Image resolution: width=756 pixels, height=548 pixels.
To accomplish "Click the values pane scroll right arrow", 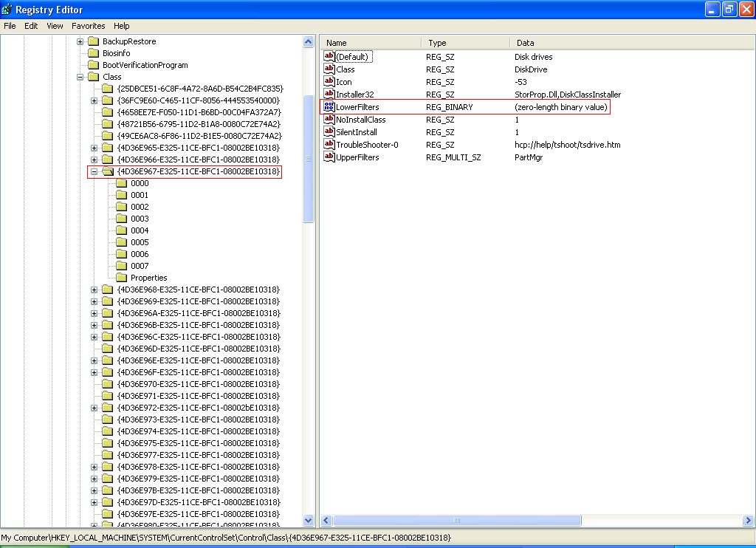I will (748, 520).
